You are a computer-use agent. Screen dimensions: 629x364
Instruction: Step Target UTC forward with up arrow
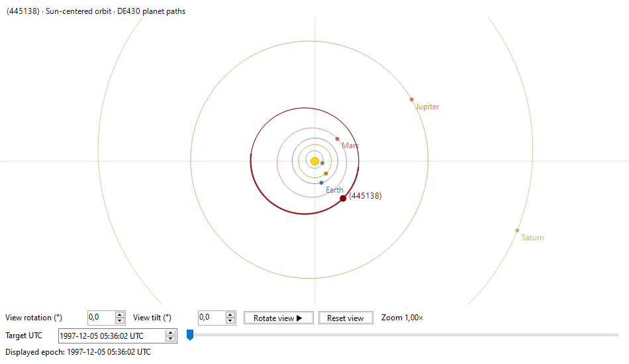tap(171, 333)
